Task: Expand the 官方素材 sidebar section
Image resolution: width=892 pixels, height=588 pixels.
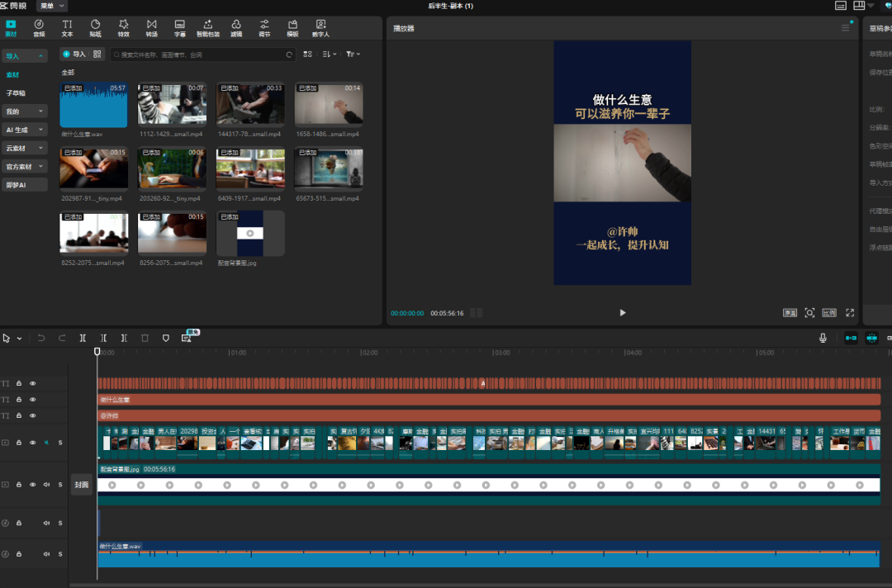Action: pos(24,167)
